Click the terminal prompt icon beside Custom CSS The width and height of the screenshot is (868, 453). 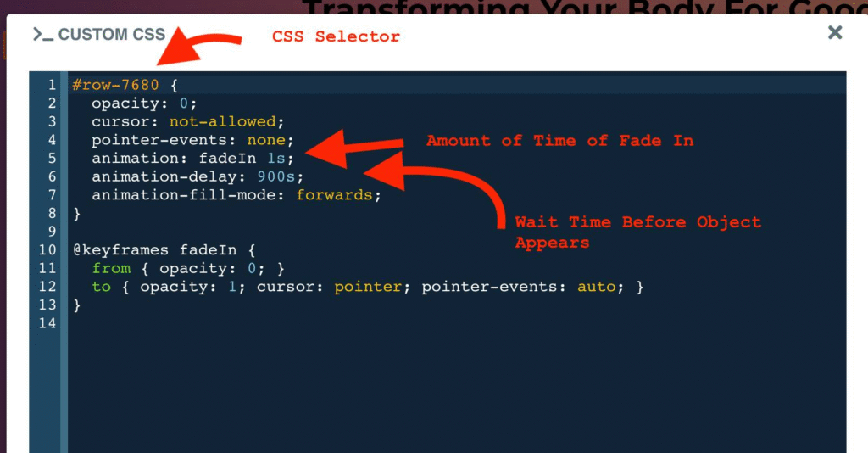pos(42,35)
